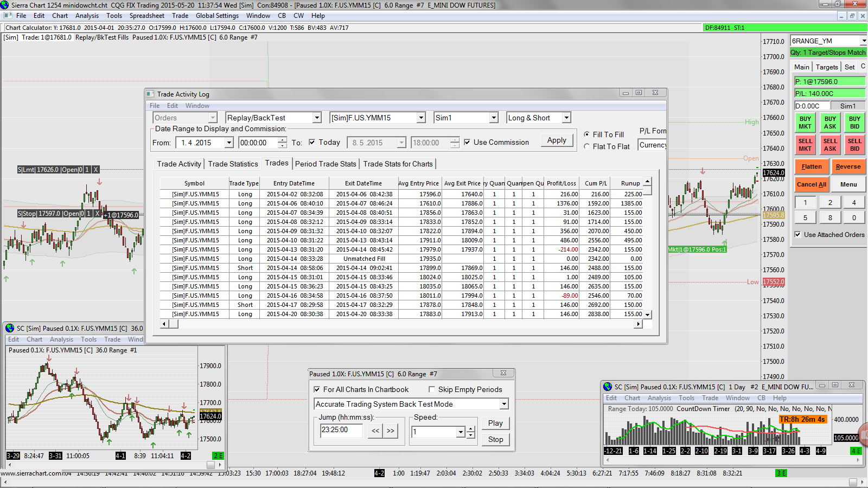The width and height of the screenshot is (868, 488).
Task: Click the cancel X on the S|Stop 17597.0 order line
Action: click(98, 214)
